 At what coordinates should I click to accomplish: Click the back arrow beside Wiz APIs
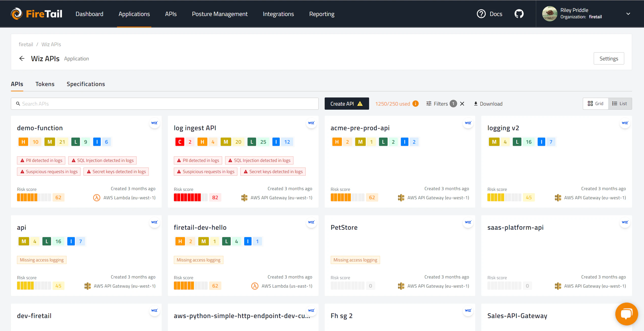tap(22, 59)
